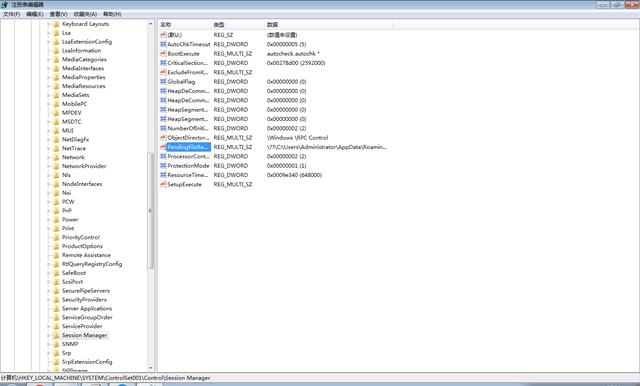
Task: Click the SetupExecute value icon
Action: (x=163, y=184)
